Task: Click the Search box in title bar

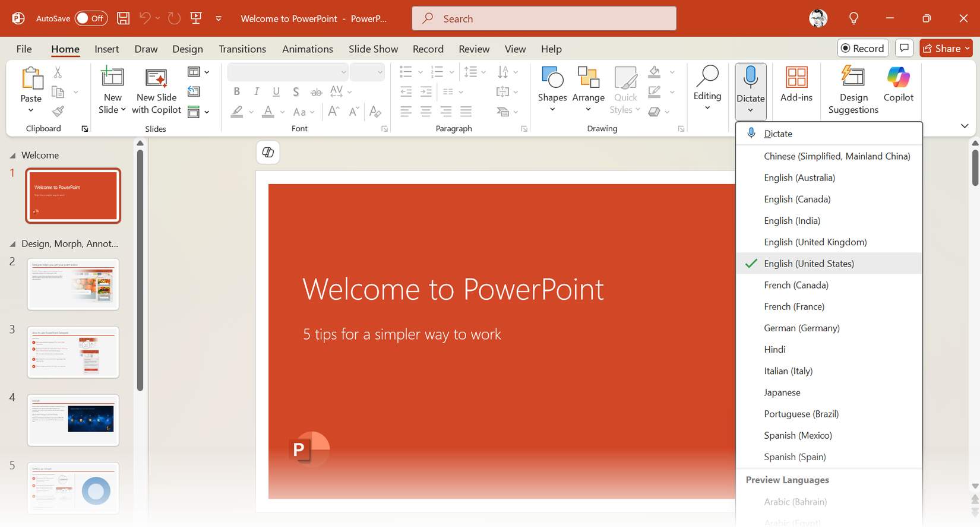Action: tap(544, 18)
